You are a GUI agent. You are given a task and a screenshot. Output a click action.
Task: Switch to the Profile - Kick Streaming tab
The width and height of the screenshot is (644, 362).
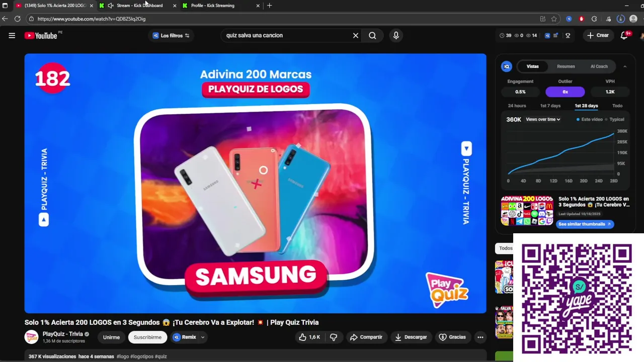tap(212, 6)
